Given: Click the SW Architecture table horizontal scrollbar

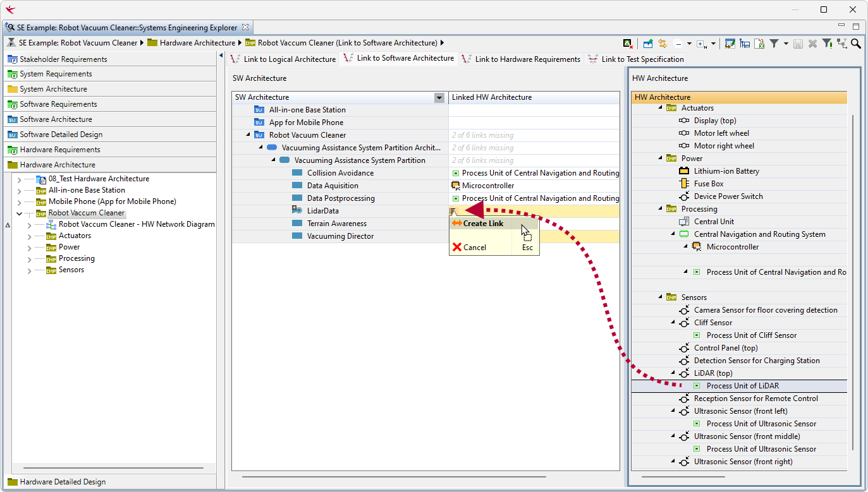Looking at the screenshot, I should tap(394, 477).
